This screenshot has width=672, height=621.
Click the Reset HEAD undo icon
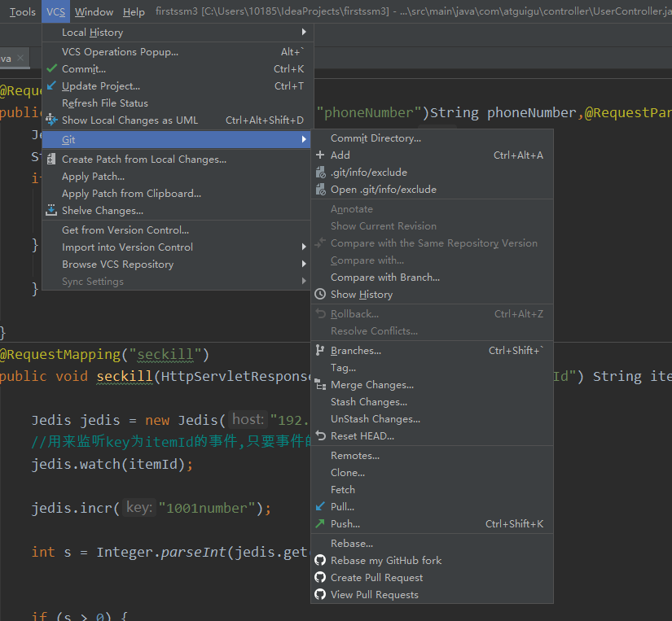320,436
